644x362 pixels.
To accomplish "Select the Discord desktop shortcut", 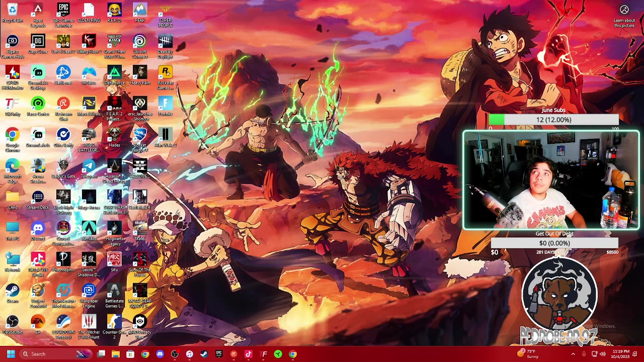I will (38, 231).
